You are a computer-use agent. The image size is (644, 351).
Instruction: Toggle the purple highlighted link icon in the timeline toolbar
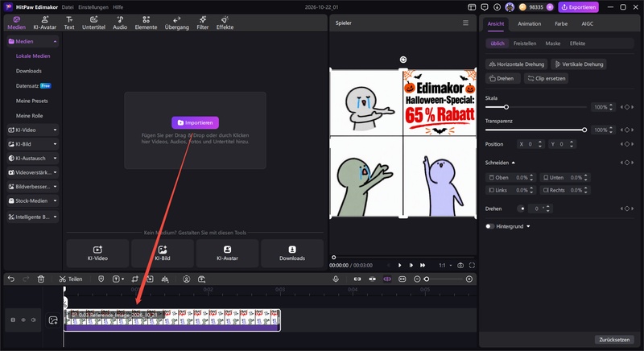[387, 279]
